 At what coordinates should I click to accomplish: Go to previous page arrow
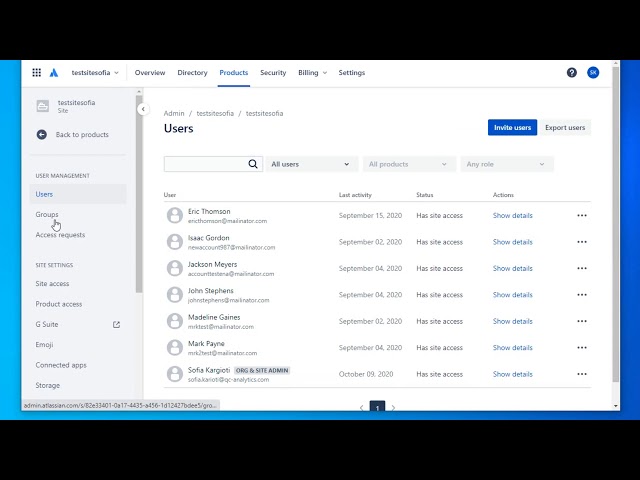361,407
